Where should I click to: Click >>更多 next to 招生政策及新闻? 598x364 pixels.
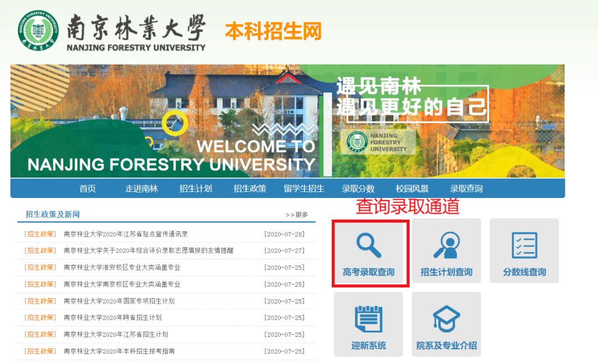[x=297, y=215]
